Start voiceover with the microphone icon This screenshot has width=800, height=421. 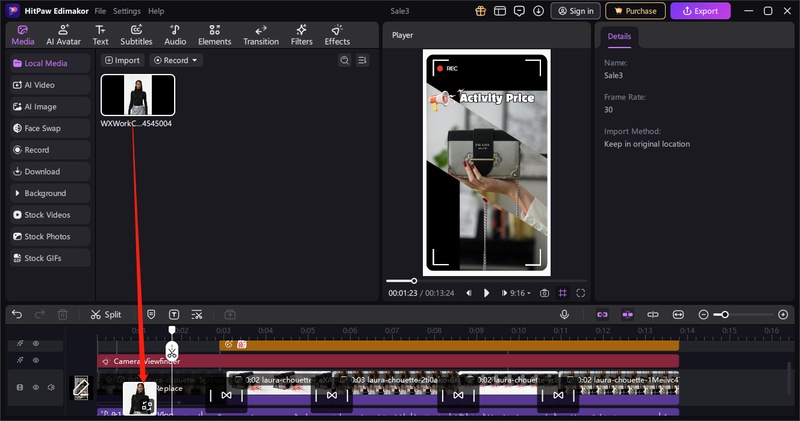point(564,314)
